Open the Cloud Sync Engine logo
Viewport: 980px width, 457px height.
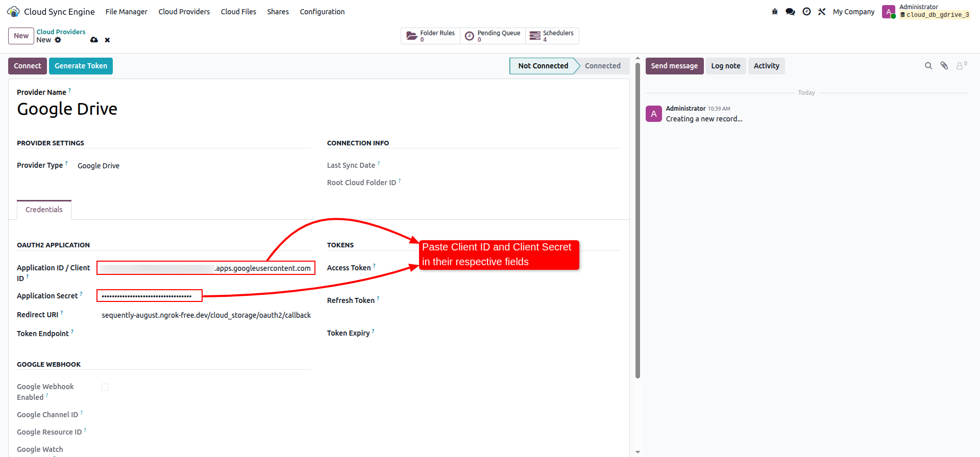tap(13, 11)
